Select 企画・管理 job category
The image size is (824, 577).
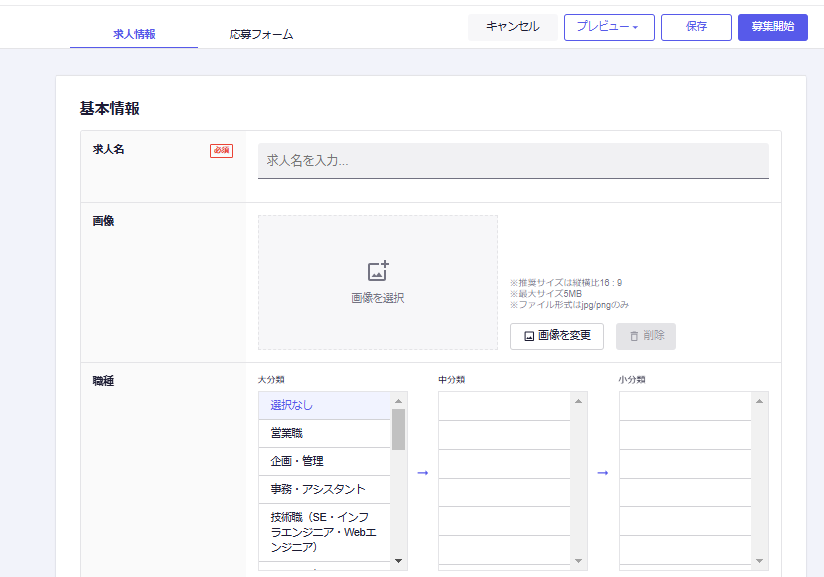click(324, 461)
